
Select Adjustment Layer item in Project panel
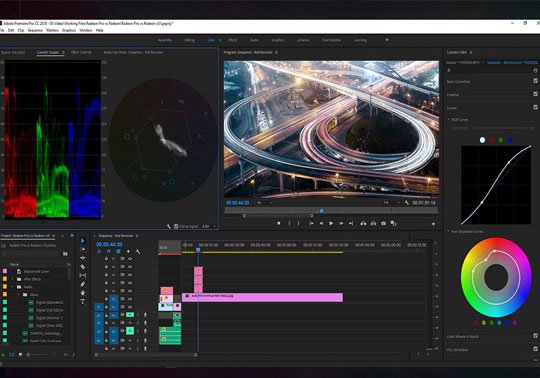[x=37, y=271]
